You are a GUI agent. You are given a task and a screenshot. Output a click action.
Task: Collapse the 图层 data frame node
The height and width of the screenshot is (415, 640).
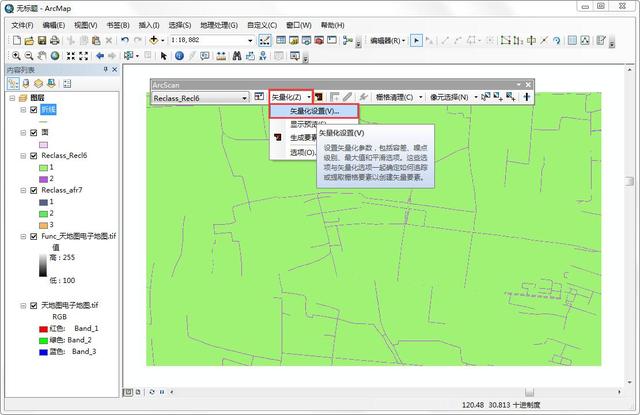12,98
